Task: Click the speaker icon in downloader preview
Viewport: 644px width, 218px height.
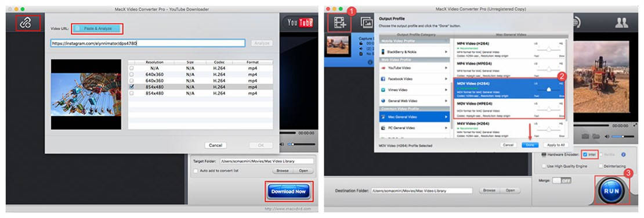Action: pyautogui.click(x=282, y=144)
